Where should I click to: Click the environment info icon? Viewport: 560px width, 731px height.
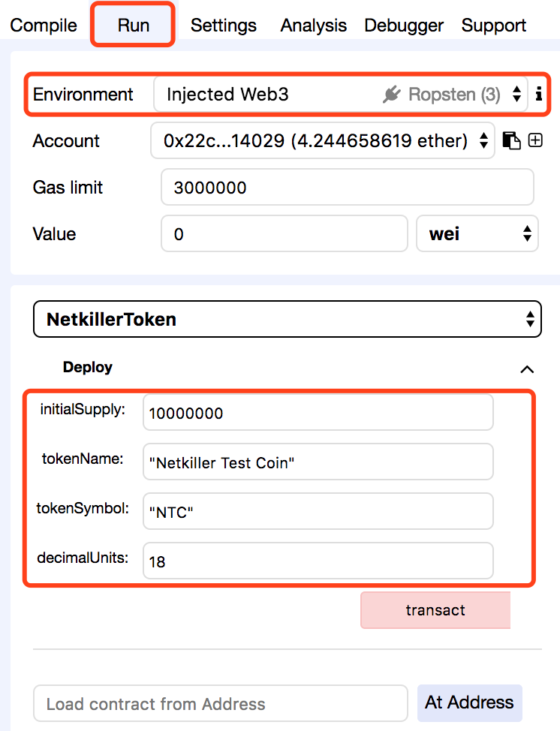pyautogui.click(x=538, y=95)
